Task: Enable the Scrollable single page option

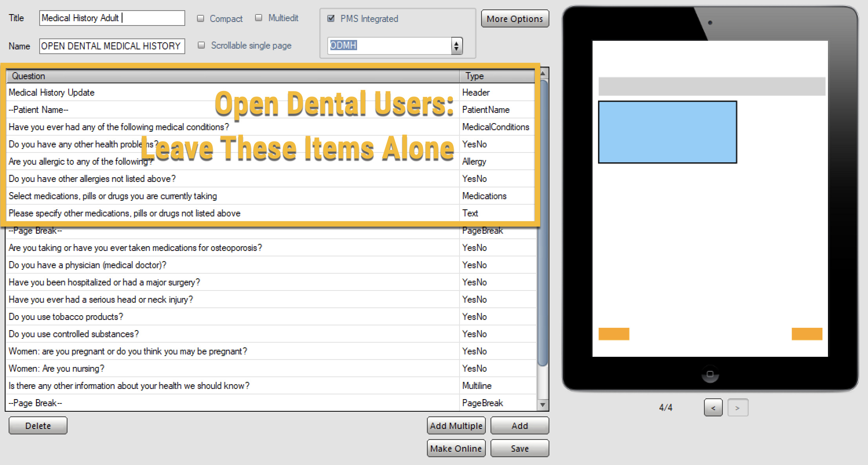Action: click(201, 45)
